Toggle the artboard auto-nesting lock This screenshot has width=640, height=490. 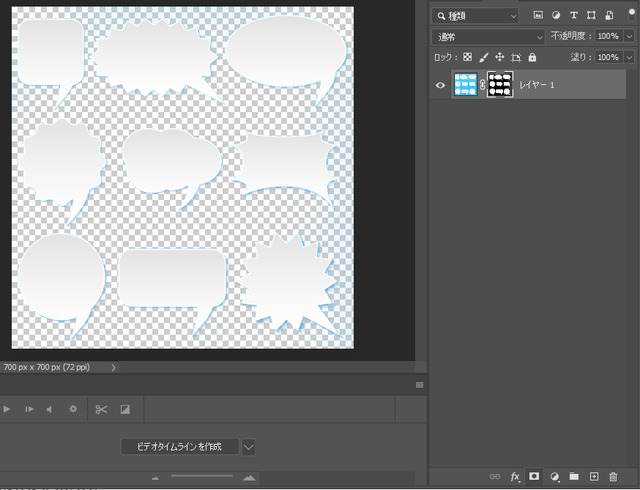[516, 58]
